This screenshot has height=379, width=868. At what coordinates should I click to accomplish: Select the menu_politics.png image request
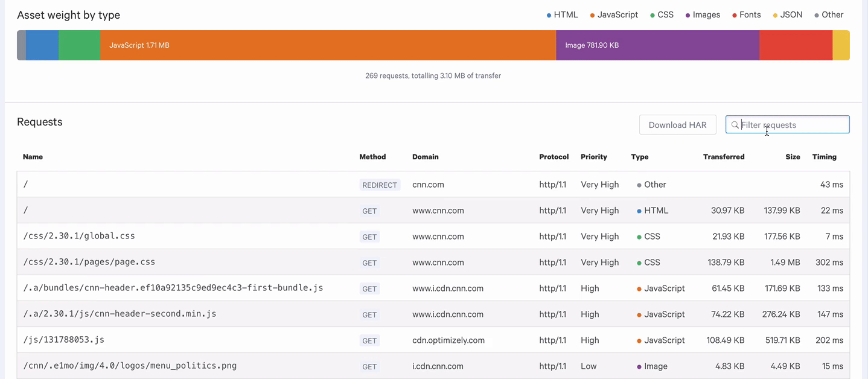point(433,366)
